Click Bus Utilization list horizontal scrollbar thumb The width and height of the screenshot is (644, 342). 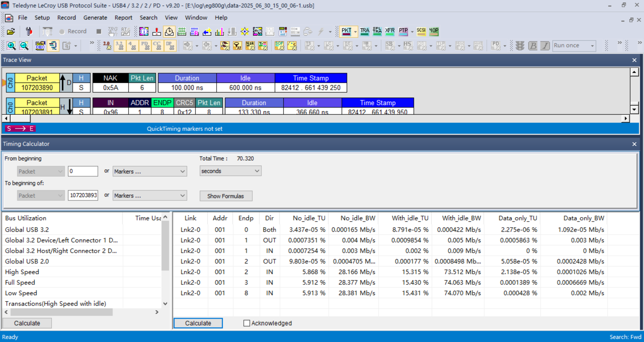coord(62,312)
